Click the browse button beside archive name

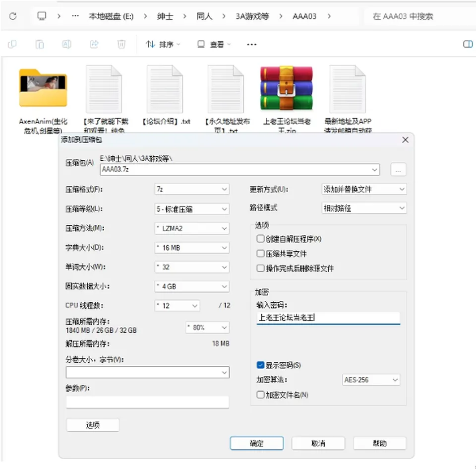coord(398,170)
